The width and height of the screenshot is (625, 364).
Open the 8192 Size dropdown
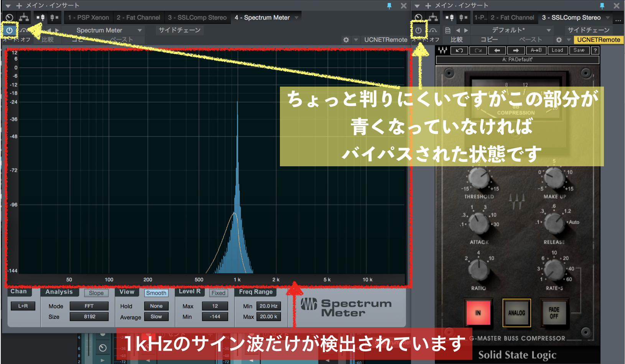89,316
